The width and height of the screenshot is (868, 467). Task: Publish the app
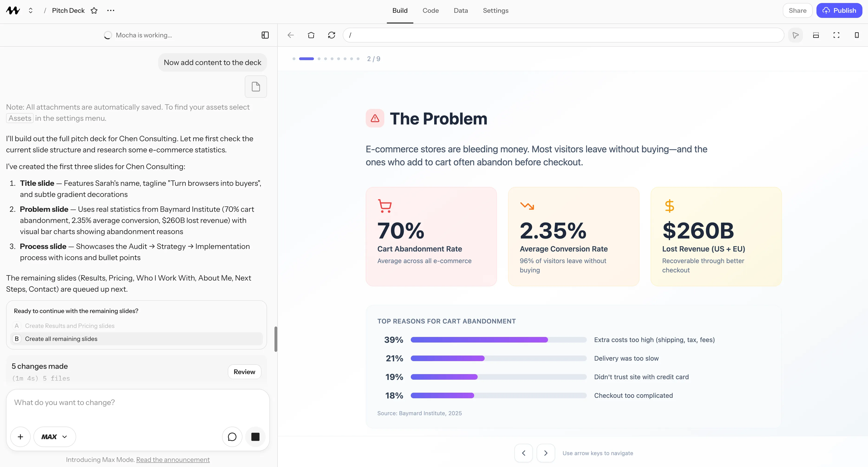pyautogui.click(x=839, y=10)
